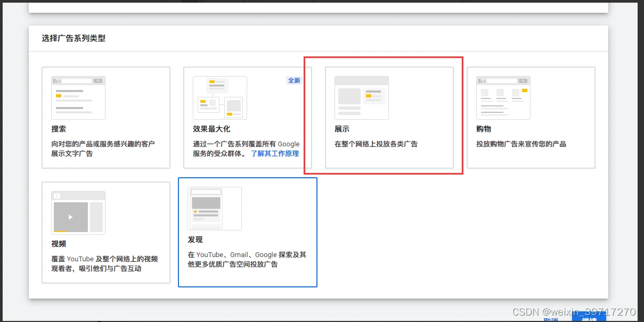Select the 搜索 campaign type card

tap(106, 118)
